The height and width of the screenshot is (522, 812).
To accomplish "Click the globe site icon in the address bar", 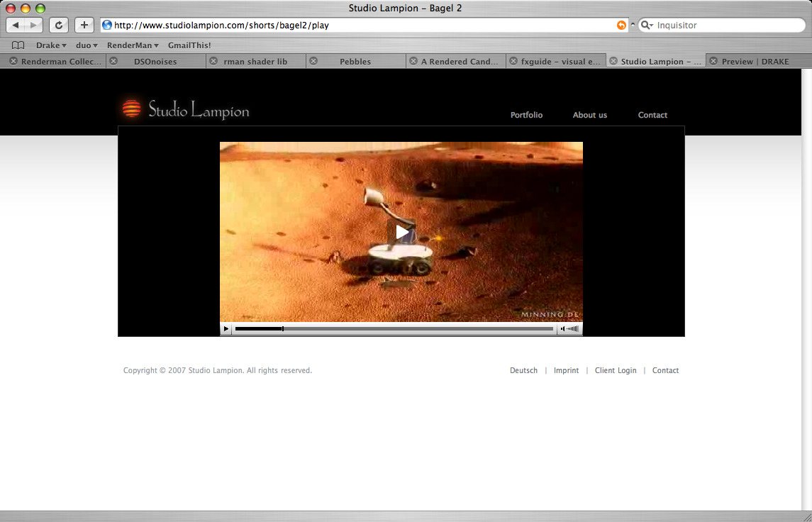I will (x=107, y=25).
